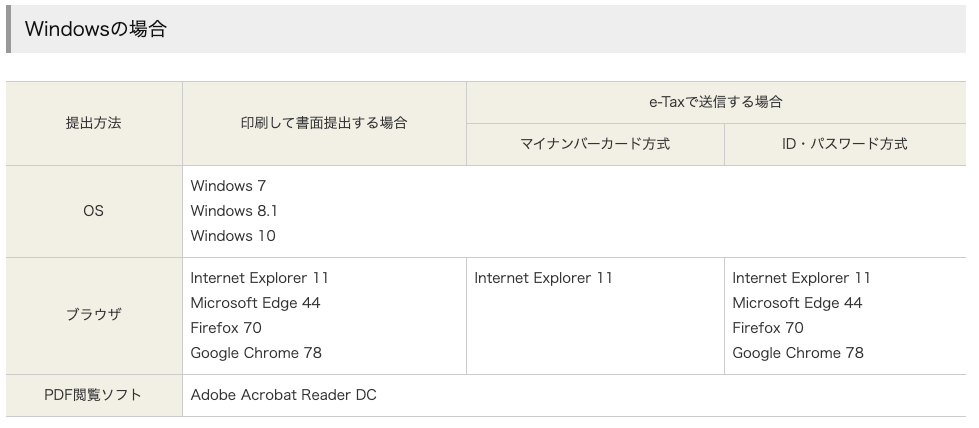Click Adobe Acrobat Reader DC text
Viewport: 979px width, 428px height.
click(x=283, y=395)
